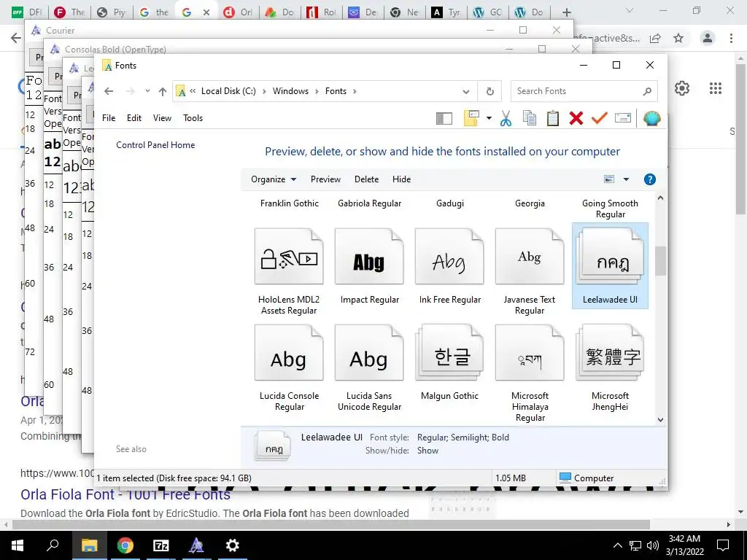Viewport: 747px width, 560px height.
Task: Click the Cut scissors icon in Fonts toolbar
Action: click(x=506, y=118)
